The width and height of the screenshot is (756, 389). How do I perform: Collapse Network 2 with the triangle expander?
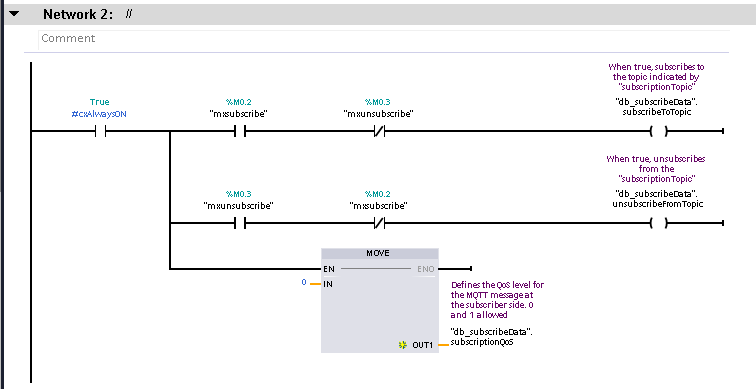tap(14, 14)
